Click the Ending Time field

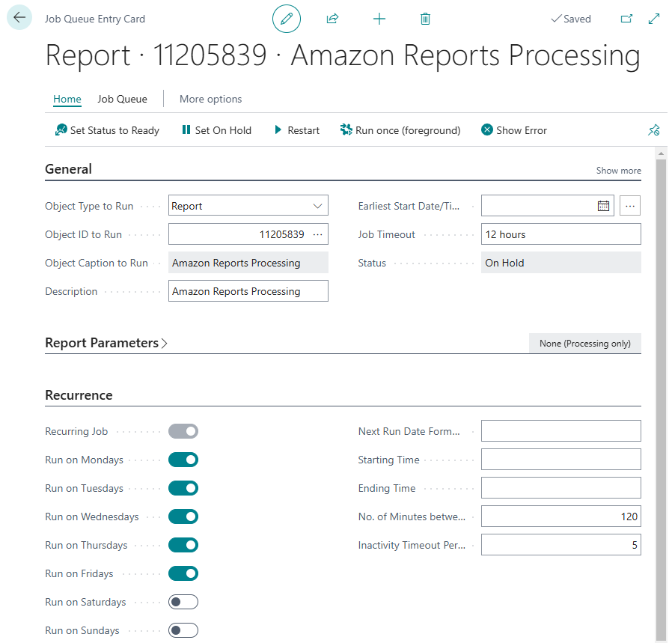(561, 488)
